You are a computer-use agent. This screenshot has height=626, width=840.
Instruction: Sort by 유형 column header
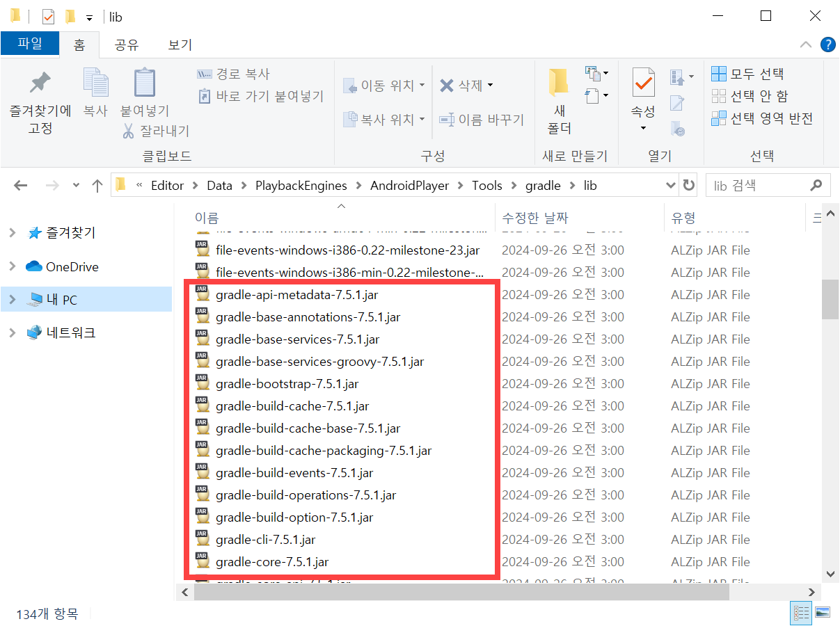coord(683,218)
